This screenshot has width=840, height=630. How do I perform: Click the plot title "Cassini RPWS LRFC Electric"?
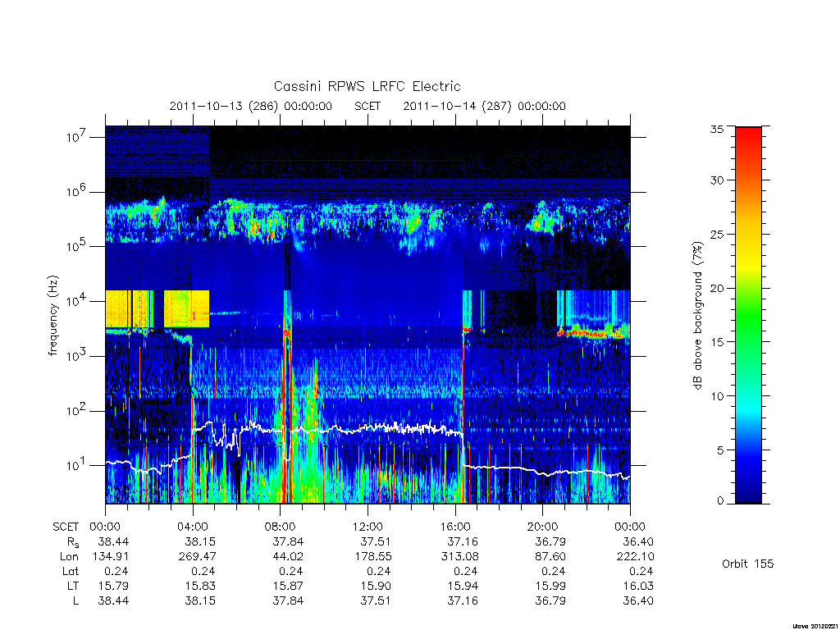coord(367,86)
